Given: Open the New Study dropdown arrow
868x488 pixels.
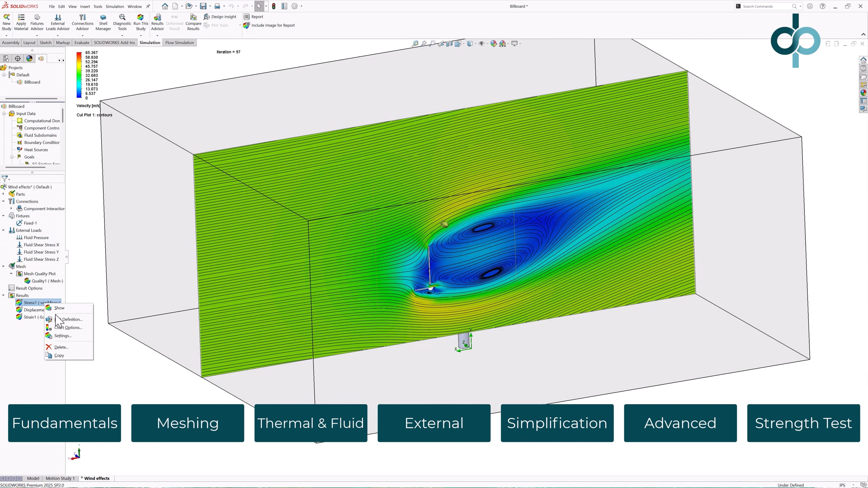Looking at the screenshot, I should (6, 35).
